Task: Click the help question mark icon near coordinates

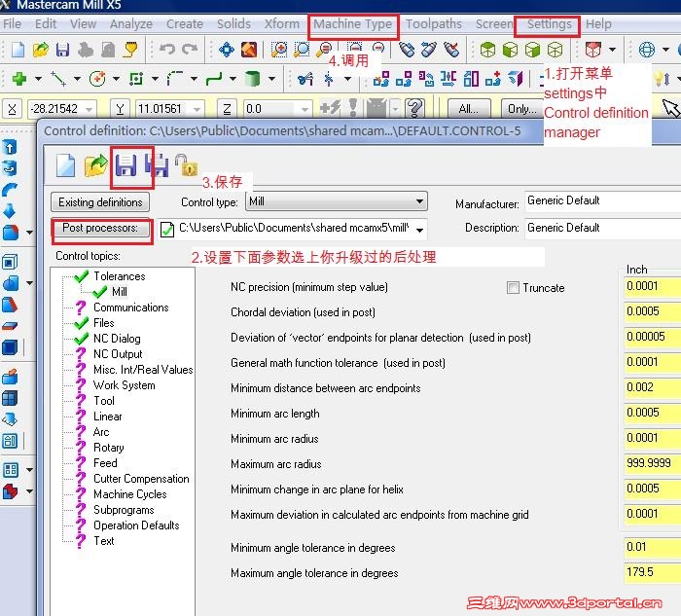Action: 414,108
